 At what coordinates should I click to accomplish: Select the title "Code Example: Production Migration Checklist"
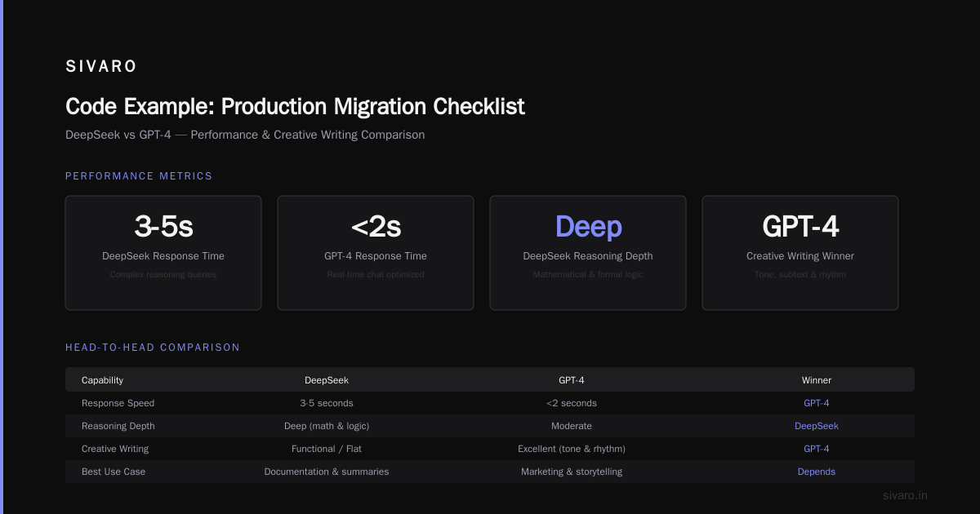pos(295,107)
